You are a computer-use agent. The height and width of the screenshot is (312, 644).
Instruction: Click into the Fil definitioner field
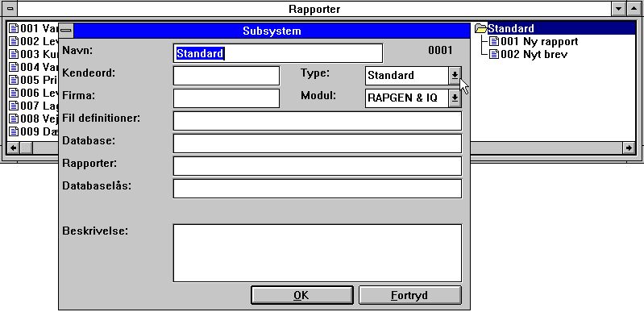click(318, 121)
